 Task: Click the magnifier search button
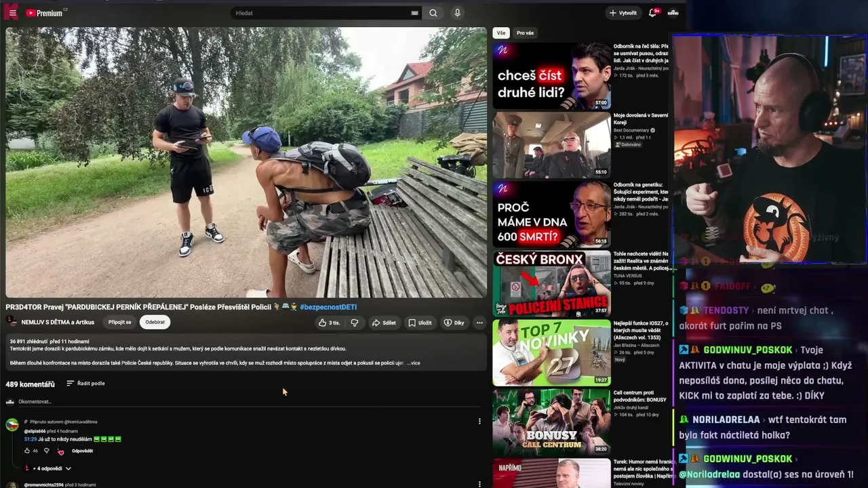[x=433, y=13]
